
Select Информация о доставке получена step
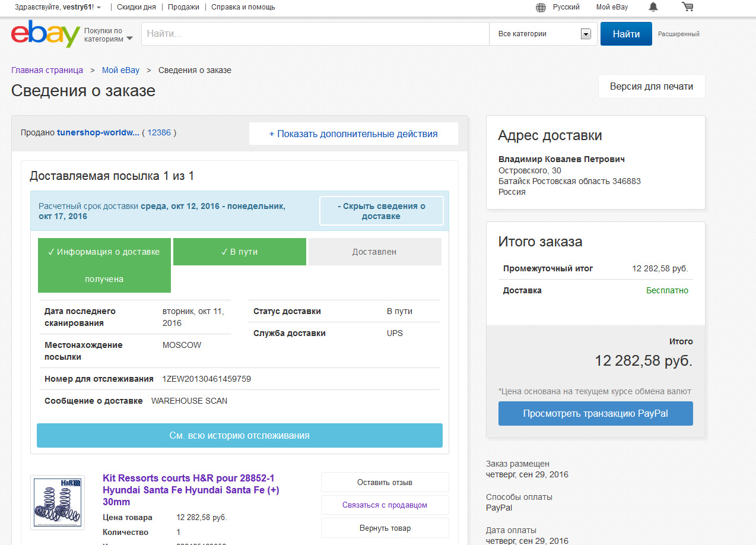pos(104,265)
